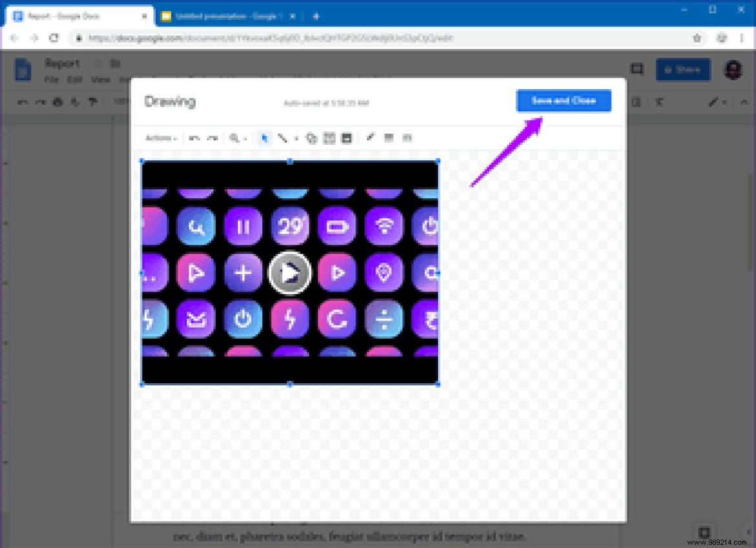Select the arrow selection tool
Viewport: 756px width, 548px height.
264,138
